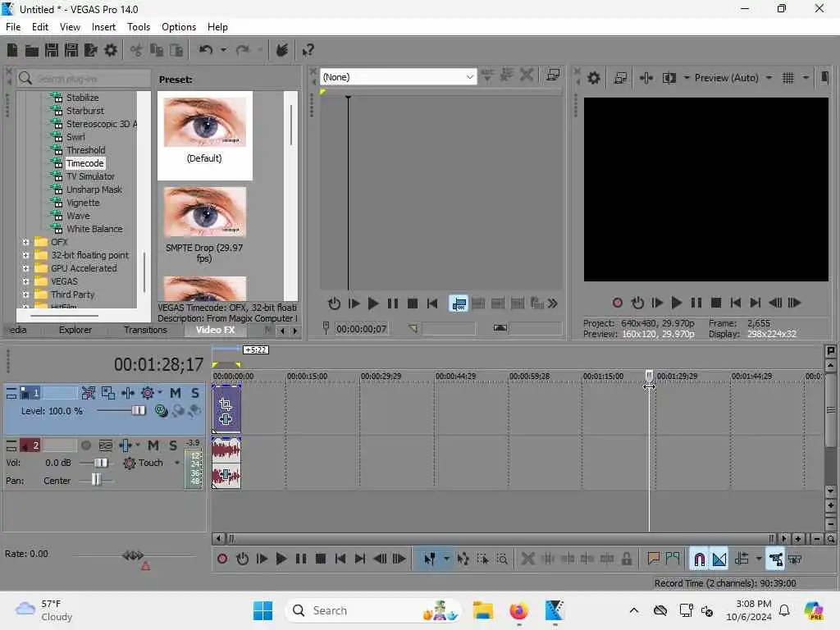Switch to the Transitions tab
The height and width of the screenshot is (630, 840).
[145, 330]
